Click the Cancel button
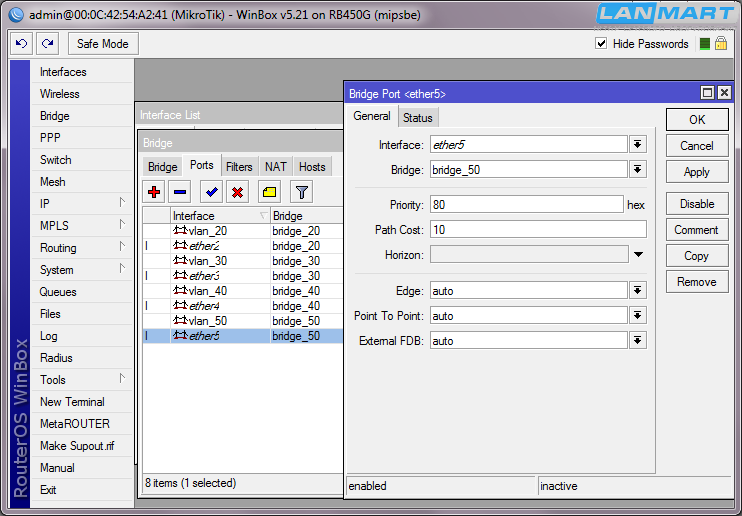This screenshot has width=742, height=516. coord(697,146)
